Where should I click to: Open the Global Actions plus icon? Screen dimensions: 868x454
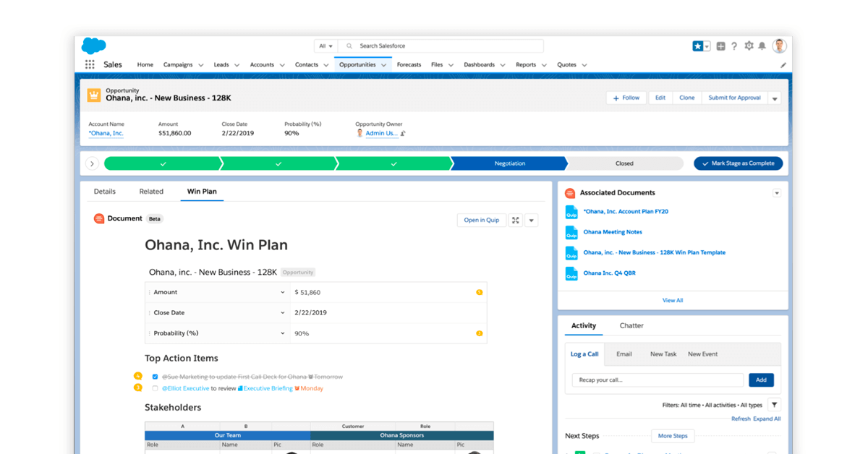click(720, 46)
